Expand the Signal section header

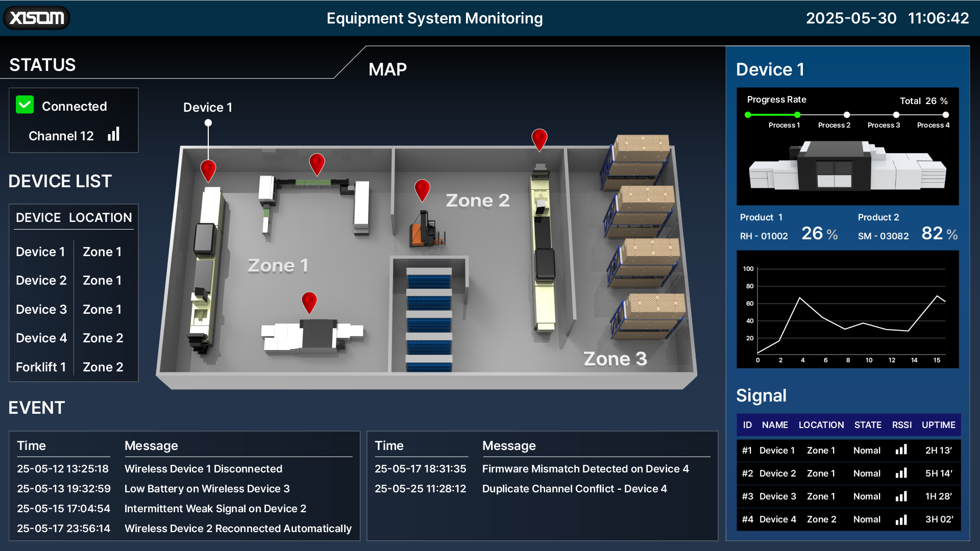[x=761, y=395]
